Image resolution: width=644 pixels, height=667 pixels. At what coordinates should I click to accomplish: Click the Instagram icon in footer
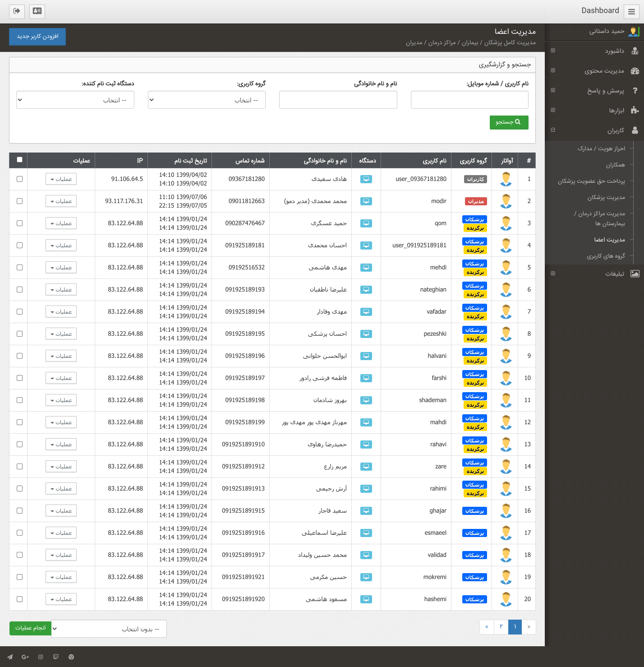(41, 657)
